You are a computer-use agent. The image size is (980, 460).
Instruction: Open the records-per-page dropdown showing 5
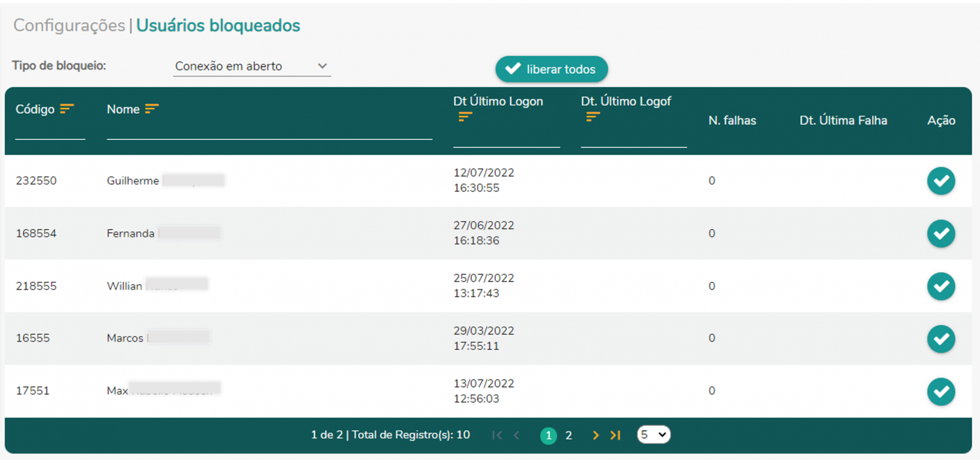click(653, 435)
